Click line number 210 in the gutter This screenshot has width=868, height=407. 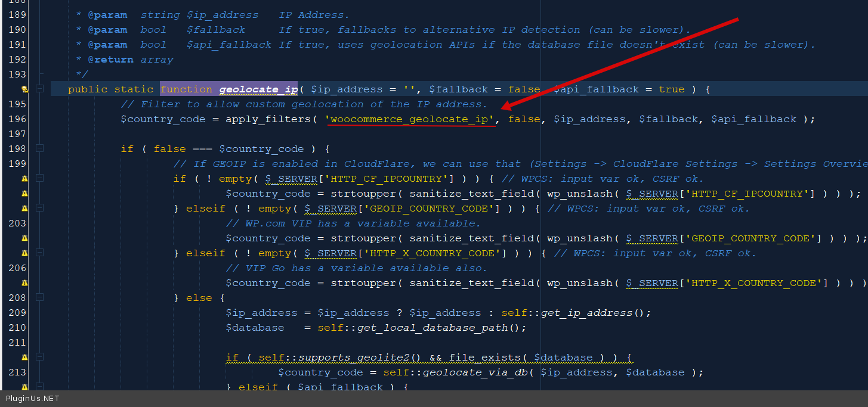tap(17, 328)
